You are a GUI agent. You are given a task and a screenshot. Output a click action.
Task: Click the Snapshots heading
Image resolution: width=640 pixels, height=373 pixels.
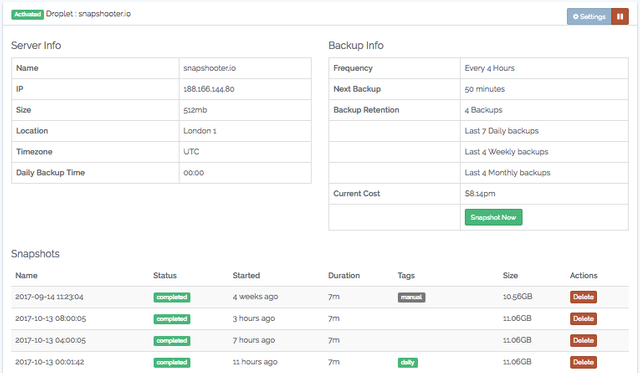[35, 254]
